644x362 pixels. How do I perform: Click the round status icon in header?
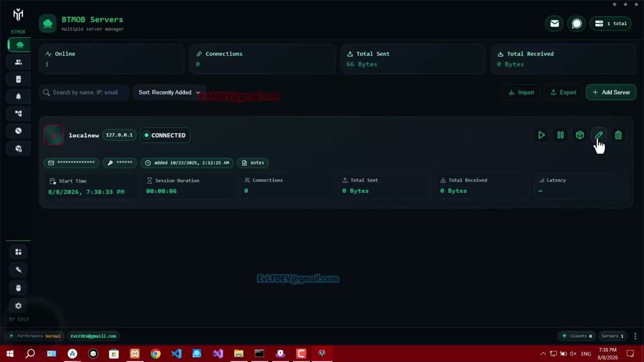pyautogui.click(x=577, y=24)
